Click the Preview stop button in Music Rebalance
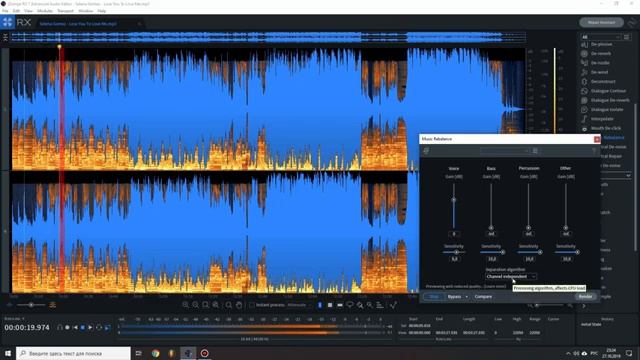The image size is (640, 360). [434, 297]
